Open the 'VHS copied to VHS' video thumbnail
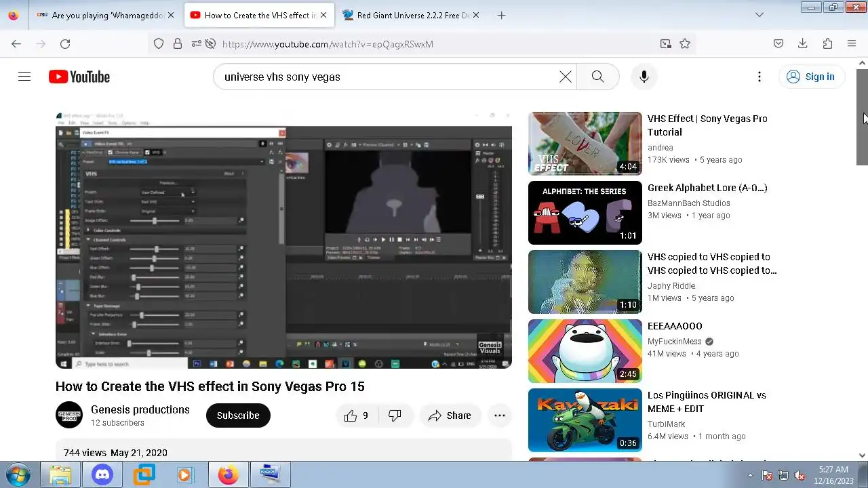 585,282
